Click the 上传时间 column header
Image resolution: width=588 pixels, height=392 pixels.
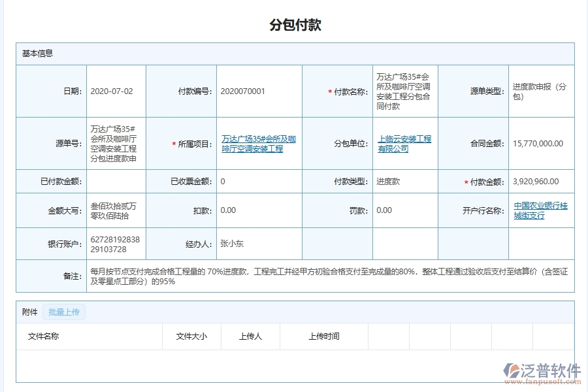coord(324,336)
